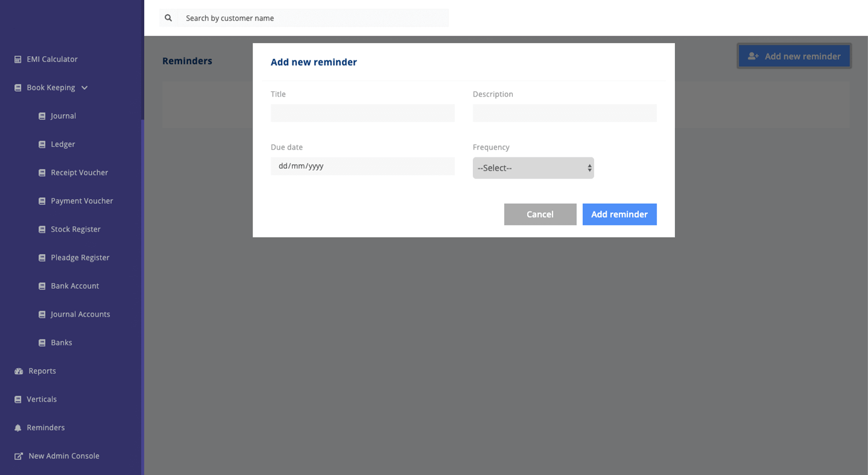
Task: Click the user-plus icon on Add new reminder
Action: click(x=753, y=56)
